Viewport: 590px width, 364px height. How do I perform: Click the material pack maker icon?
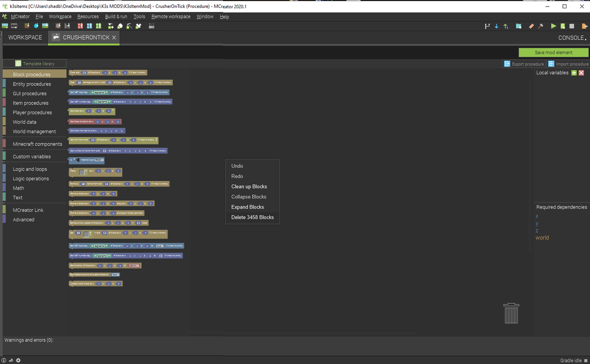click(x=111, y=26)
